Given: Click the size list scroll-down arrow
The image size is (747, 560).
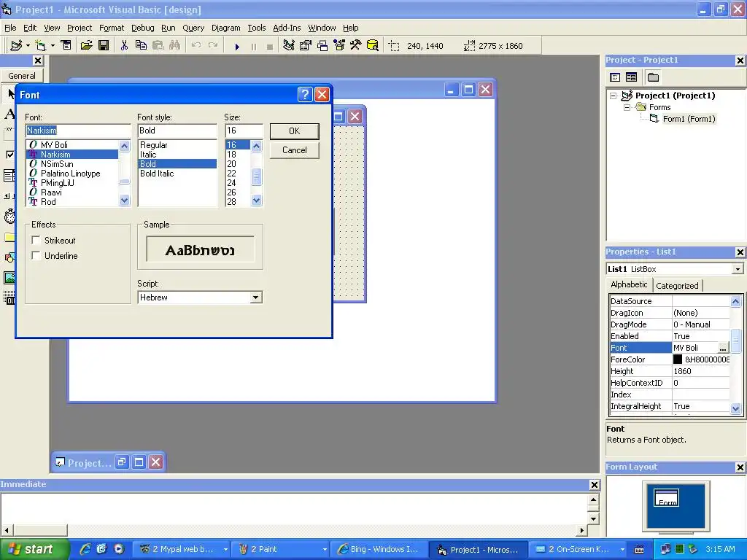Looking at the screenshot, I should [x=256, y=201].
